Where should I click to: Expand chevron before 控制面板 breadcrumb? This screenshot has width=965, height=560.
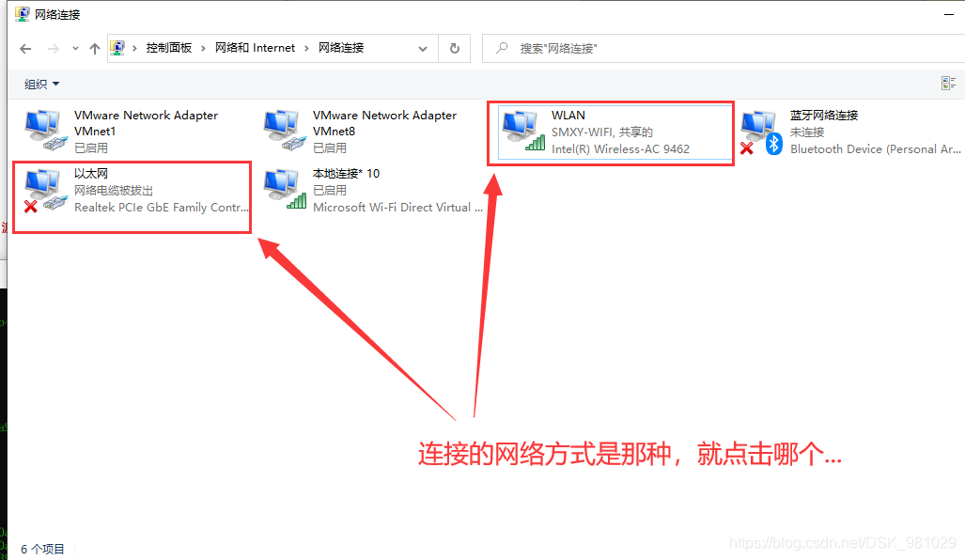coord(134,48)
